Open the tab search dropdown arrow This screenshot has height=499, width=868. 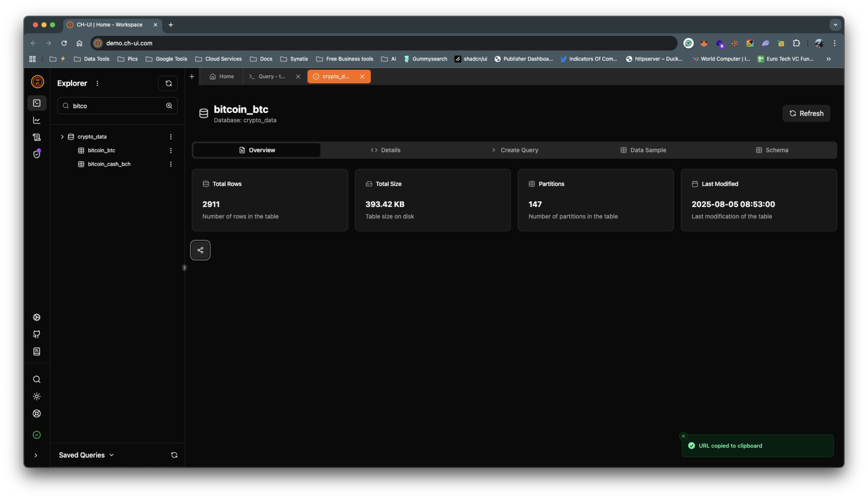835,25
